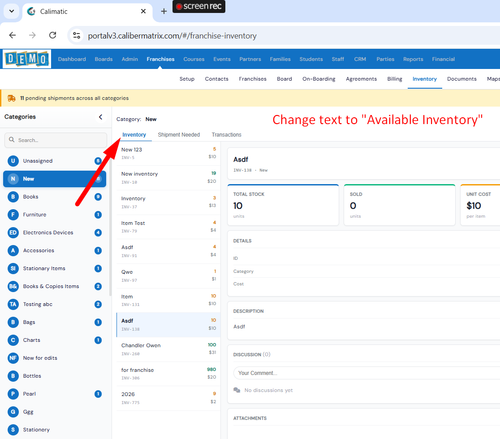The width and height of the screenshot is (500, 439).
Task: Select the Electronics Devices category
Action: click(55, 233)
